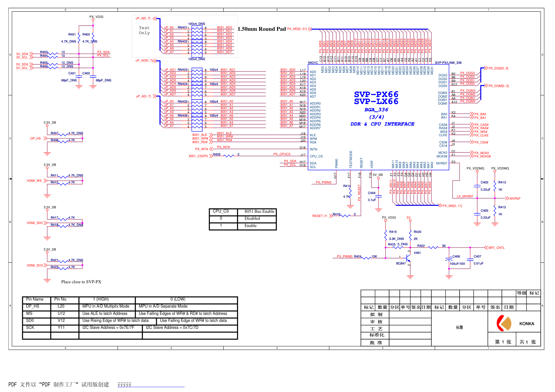Select the SVP-LX66 chip title text
The width and height of the screenshot is (555, 392).
[x=376, y=101]
